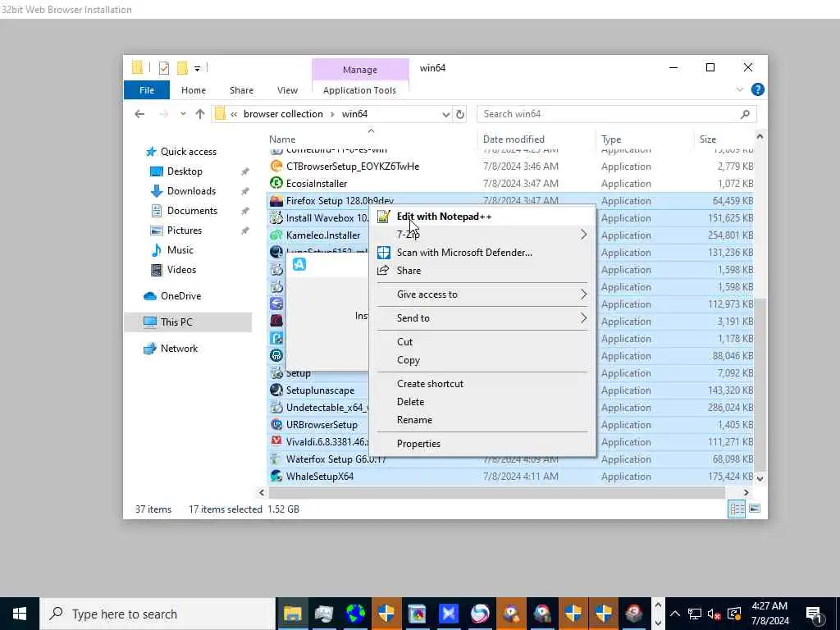Choose Cut from the context menu

(404, 342)
